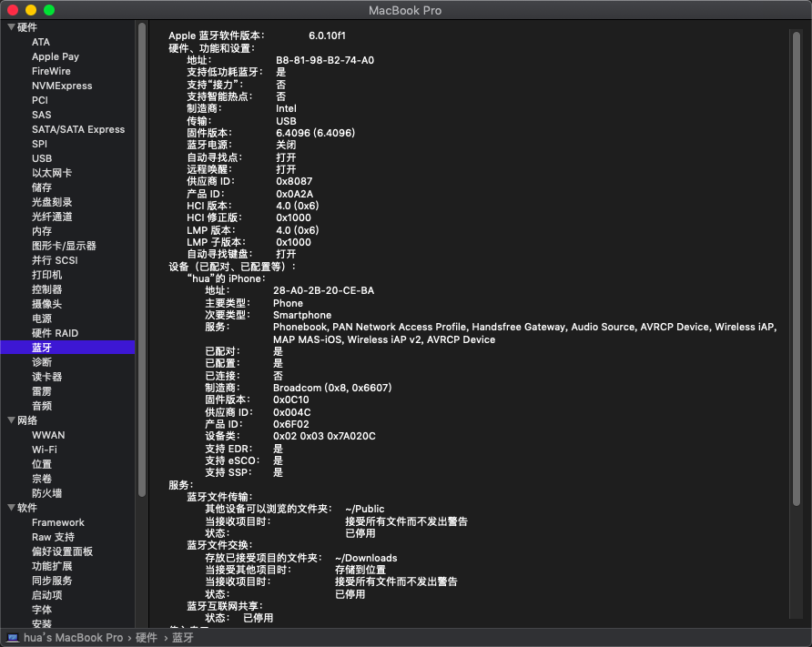The image size is (812, 647).
Task: Open SATA/SATA Express entry
Action: [x=78, y=129]
